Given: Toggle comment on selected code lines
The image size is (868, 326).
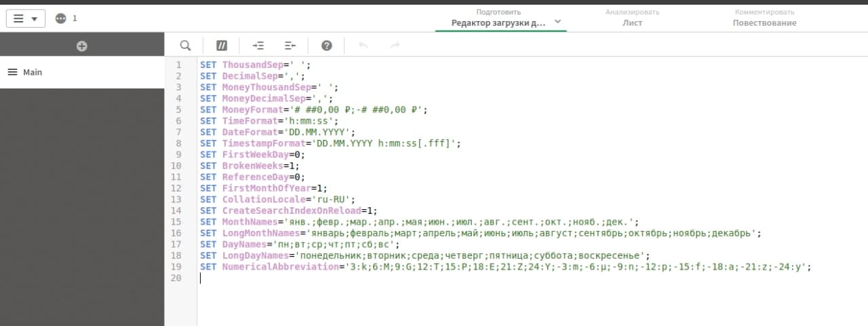Looking at the screenshot, I should (222, 46).
